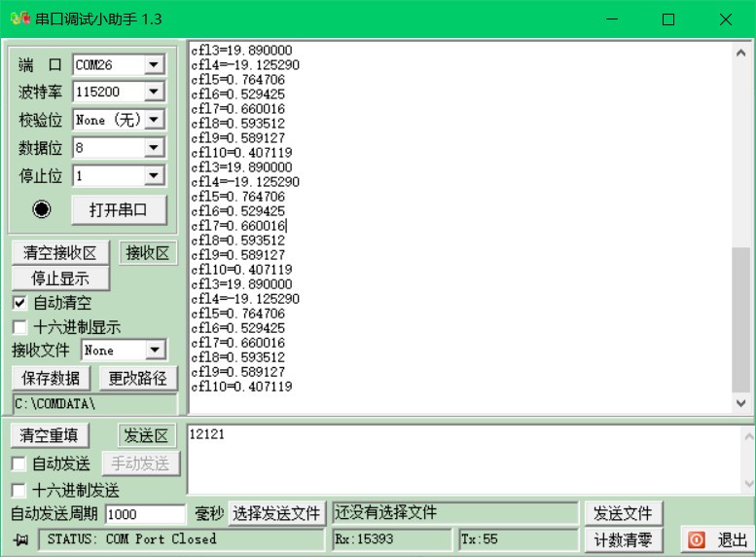
Task: Click the pin icon beside the status bar
Action: (x=20, y=540)
